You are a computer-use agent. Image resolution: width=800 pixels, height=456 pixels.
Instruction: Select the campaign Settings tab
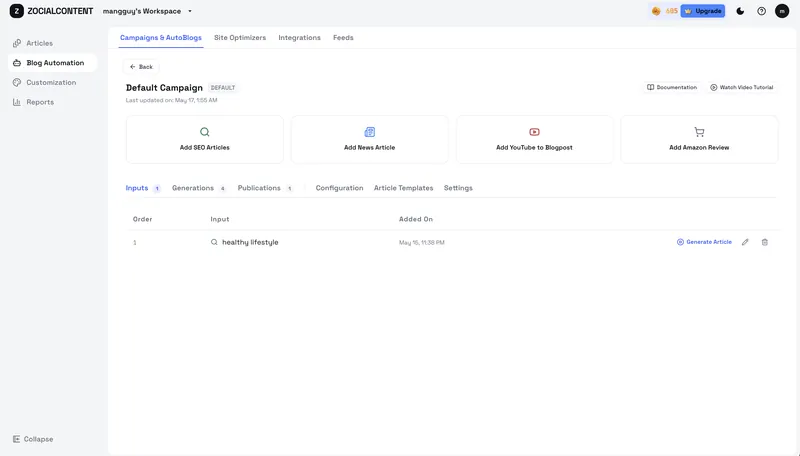tap(458, 188)
